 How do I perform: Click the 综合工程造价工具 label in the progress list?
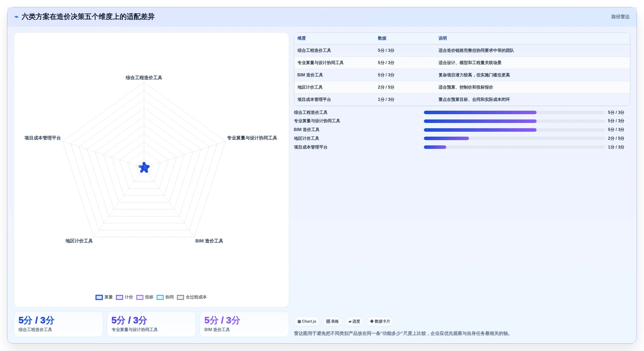pyautogui.click(x=310, y=112)
